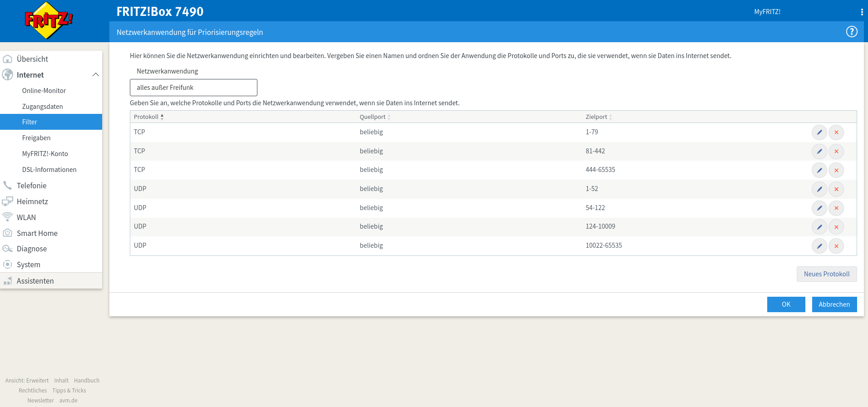Delete the UDP 1-52 rule
868x407 pixels.
(x=836, y=189)
